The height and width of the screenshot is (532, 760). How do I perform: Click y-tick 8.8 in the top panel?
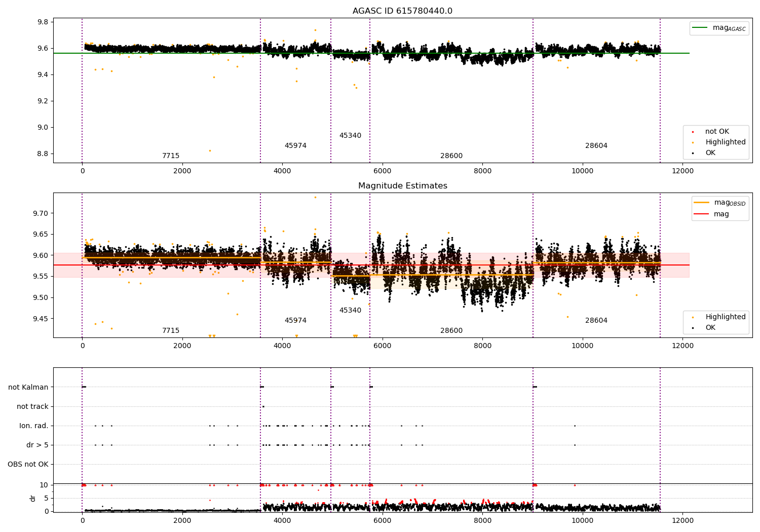[x=43, y=154]
